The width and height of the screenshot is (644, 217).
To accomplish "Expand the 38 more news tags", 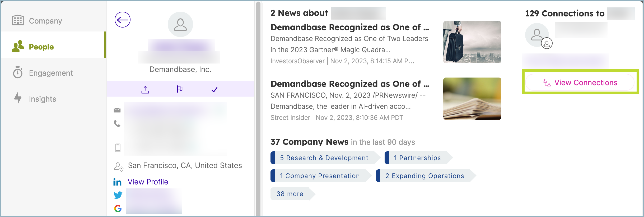I will [290, 194].
